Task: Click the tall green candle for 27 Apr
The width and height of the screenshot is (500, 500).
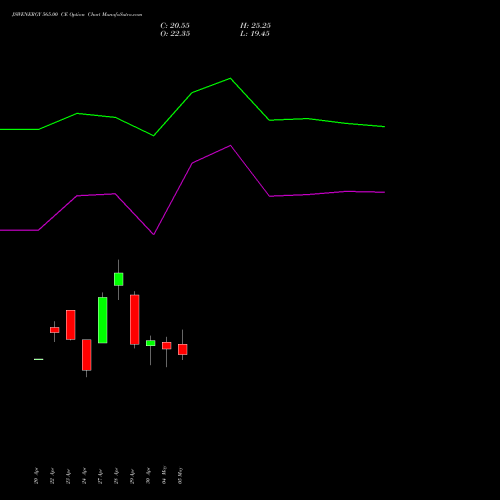Action: [x=103, y=320]
